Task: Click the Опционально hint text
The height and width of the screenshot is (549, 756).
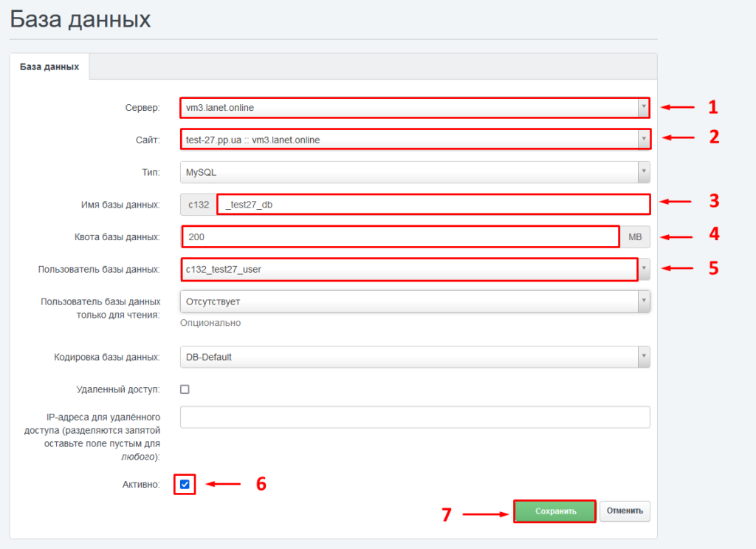Action: click(x=210, y=323)
